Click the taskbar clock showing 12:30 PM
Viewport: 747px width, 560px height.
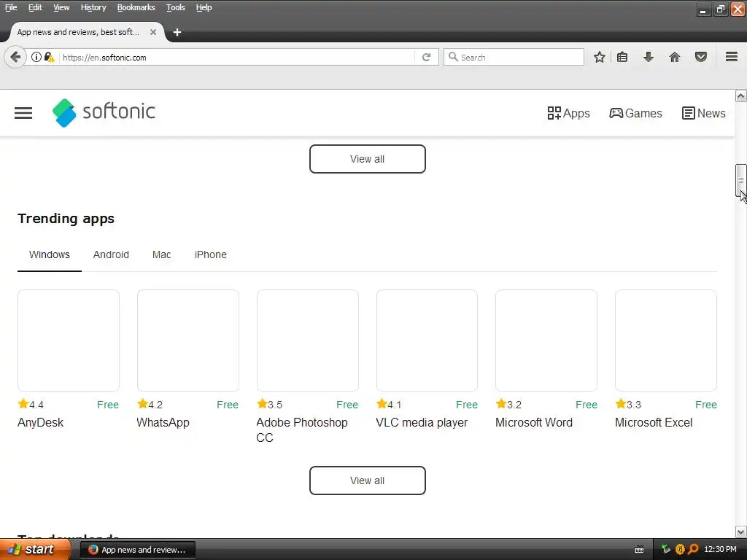click(x=720, y=550)
